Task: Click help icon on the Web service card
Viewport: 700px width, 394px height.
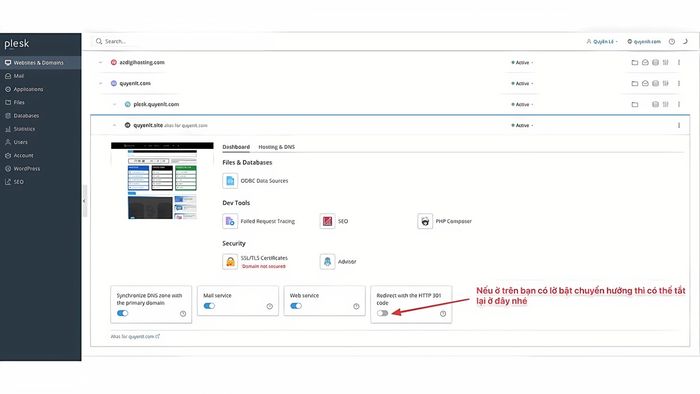Action: [x=356, y=306]
